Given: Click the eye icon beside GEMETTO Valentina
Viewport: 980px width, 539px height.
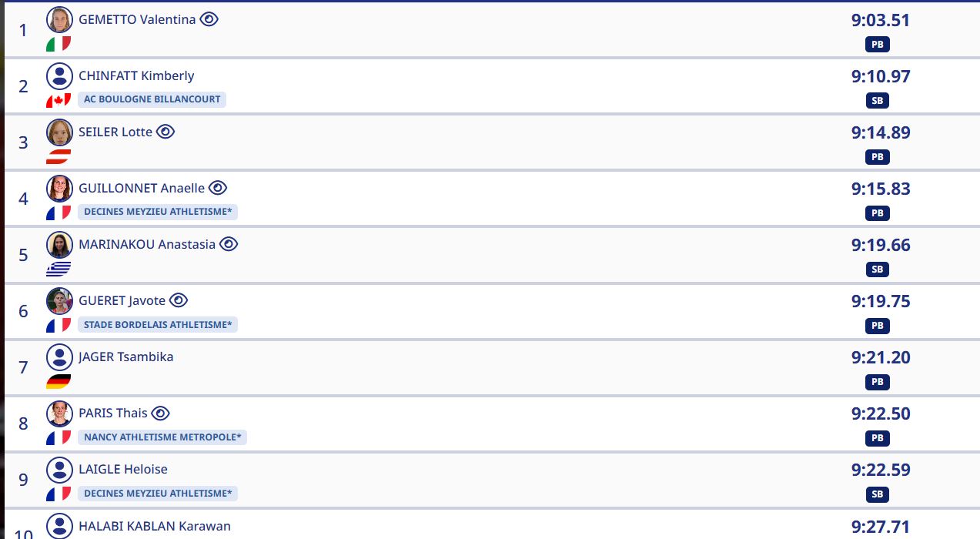Looking at the screenshot, I should tap(209, 19).
